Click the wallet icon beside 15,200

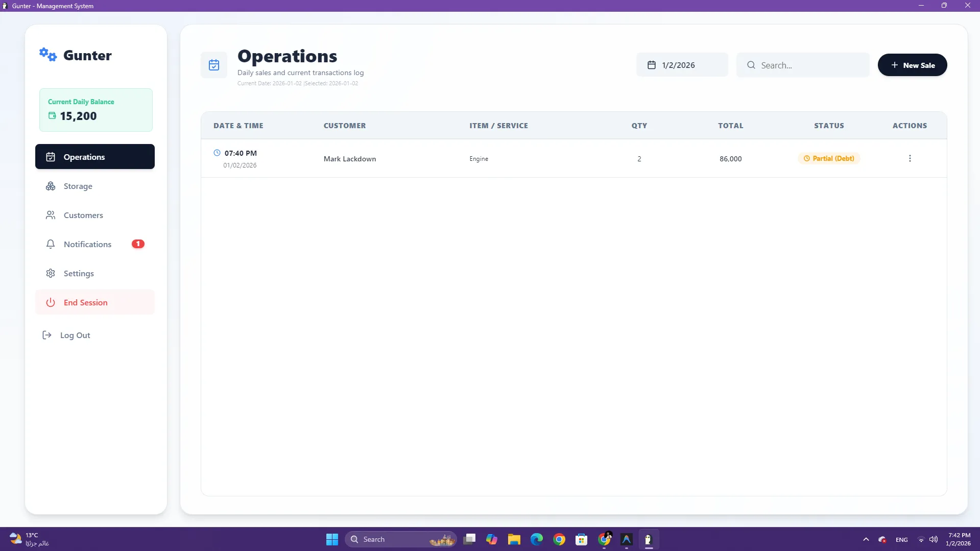click(x=52, y=116)
